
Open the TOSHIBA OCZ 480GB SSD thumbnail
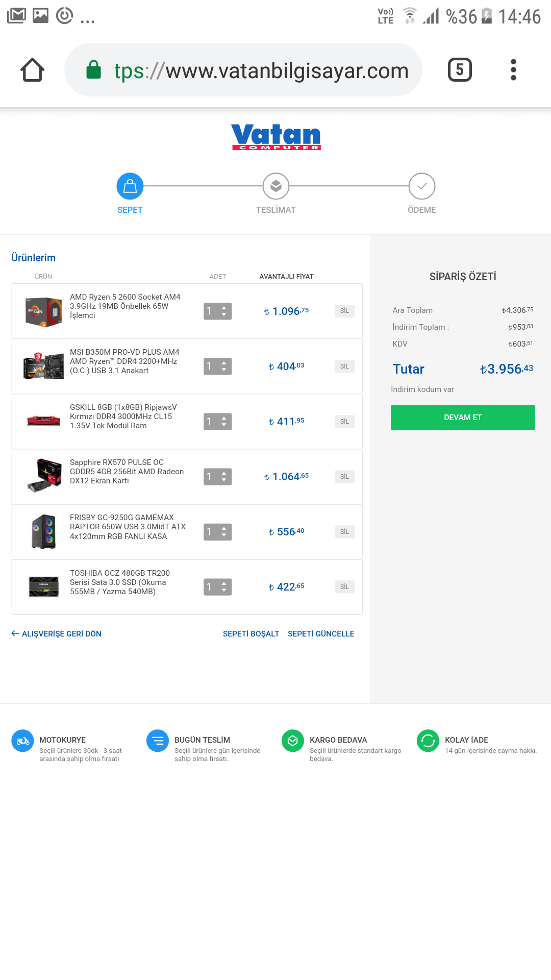43,586
